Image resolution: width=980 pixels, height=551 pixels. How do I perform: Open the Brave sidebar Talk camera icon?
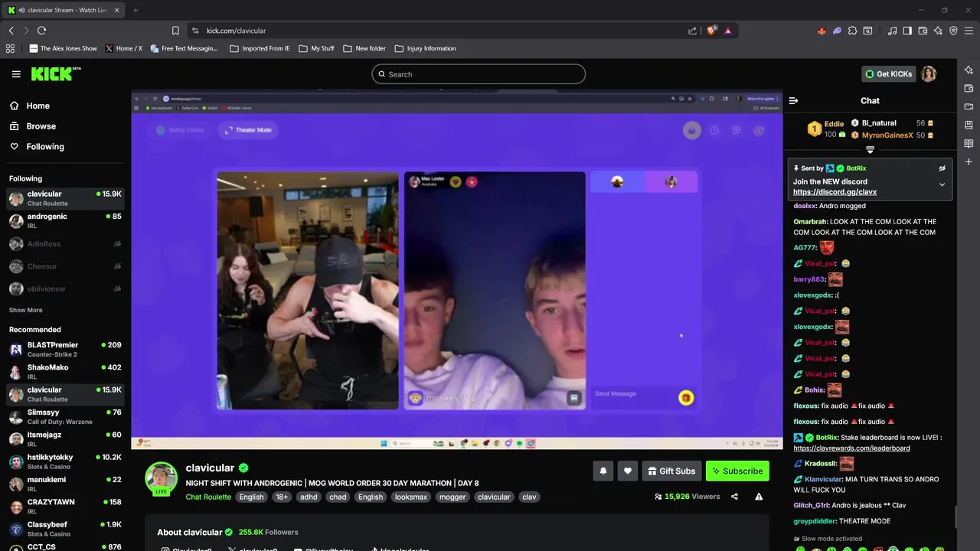pyautogui.click(x=969, y=106)
